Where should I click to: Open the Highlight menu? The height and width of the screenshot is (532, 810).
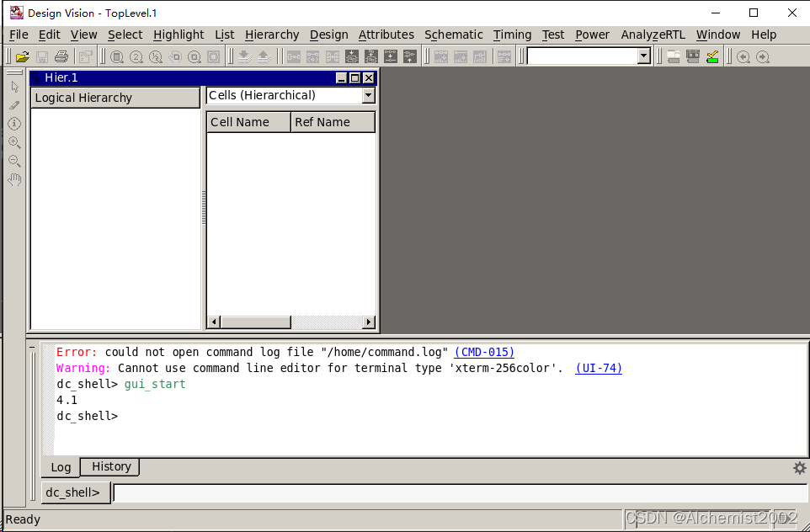(x=179, y=35)
